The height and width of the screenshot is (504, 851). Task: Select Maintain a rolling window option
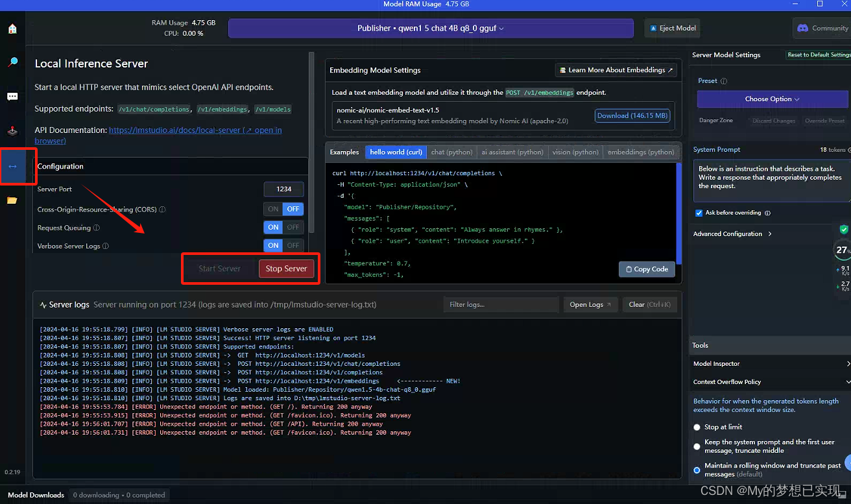(697, 470)
